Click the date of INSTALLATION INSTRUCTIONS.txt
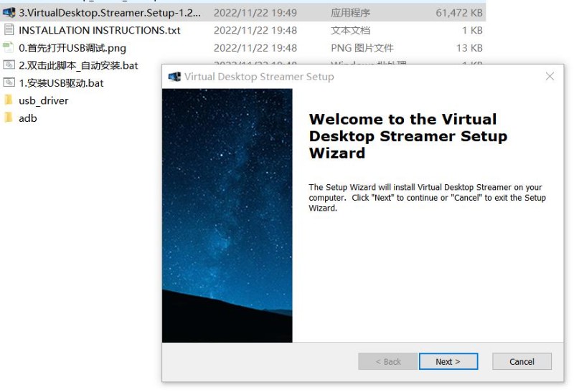574x392 pixels. [255, 30]
